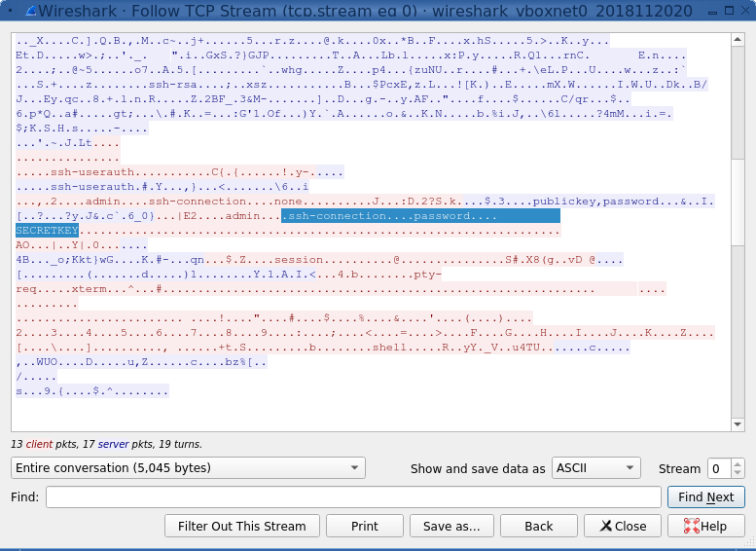Click the scrollbar up arrow in stream view
Image resolution: width=756 pixels, height=551 pixels.
(738, 40)
